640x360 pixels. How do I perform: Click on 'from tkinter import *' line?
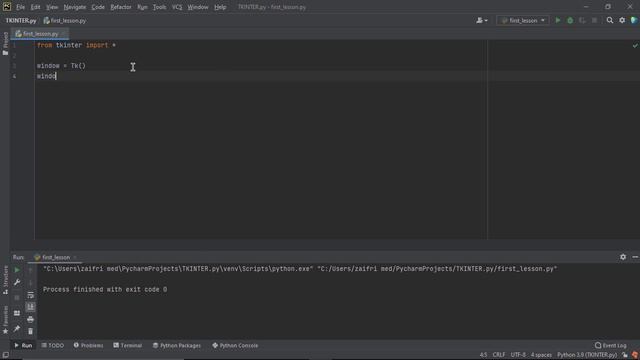(76, 45)
